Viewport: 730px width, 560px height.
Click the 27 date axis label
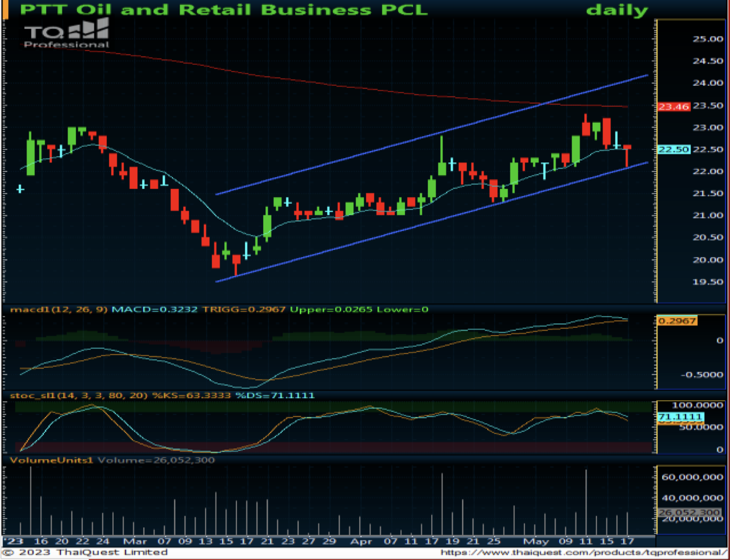pos(309,541)
